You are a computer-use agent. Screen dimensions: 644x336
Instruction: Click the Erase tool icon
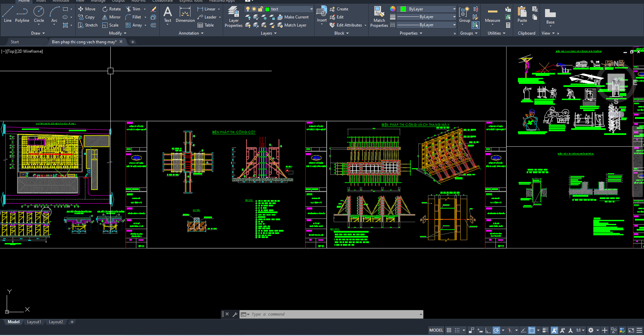pyautogui.click(x=154, y=9)
